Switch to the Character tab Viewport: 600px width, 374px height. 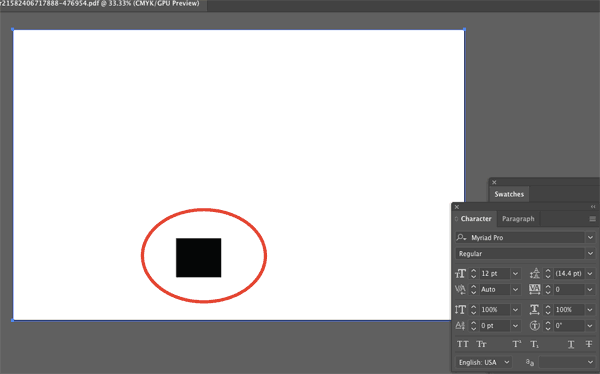(x=476, y=219)
